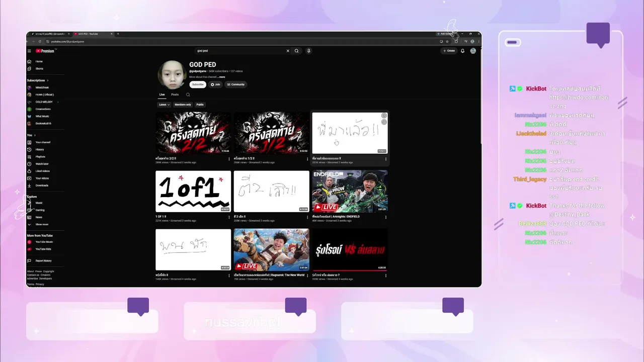The height and width of the screenshot is (362, 644).
Task: Open the 1of1 video thumbnail
Action: [193, 191]
